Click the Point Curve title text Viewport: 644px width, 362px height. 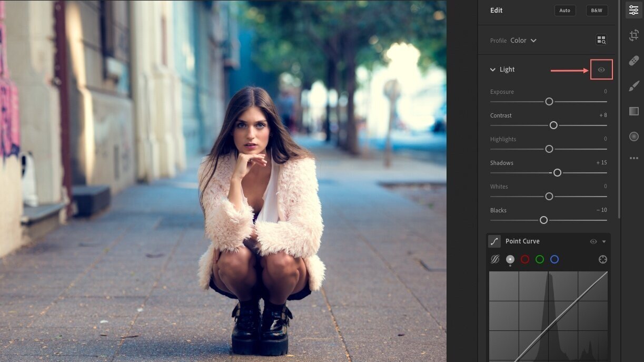[x=522, y=241]
